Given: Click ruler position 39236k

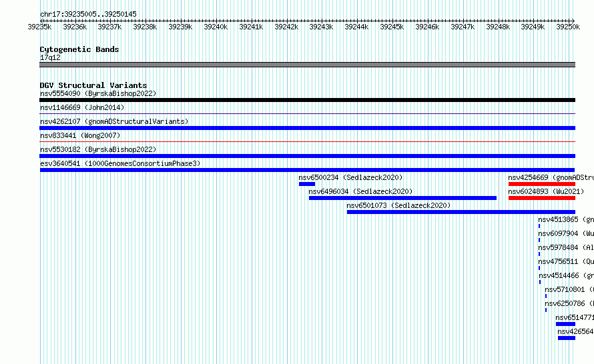Looking at the screenshot, I should (x=75, y=27).
